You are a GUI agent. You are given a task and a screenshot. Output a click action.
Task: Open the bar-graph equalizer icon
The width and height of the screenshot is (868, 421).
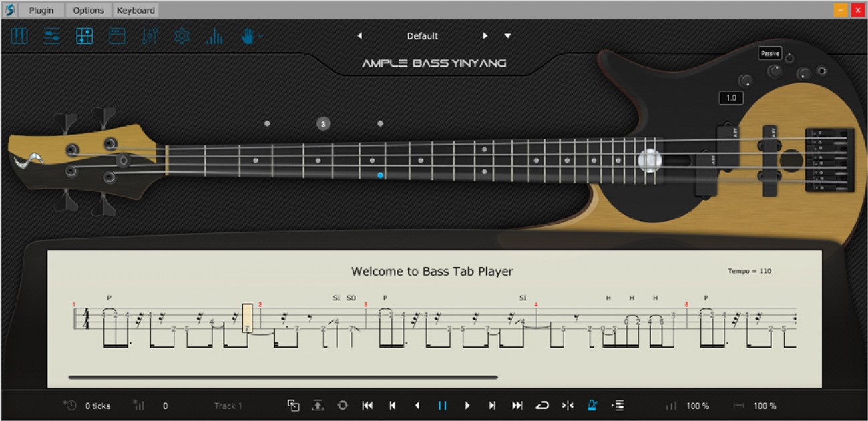point(214,36)
